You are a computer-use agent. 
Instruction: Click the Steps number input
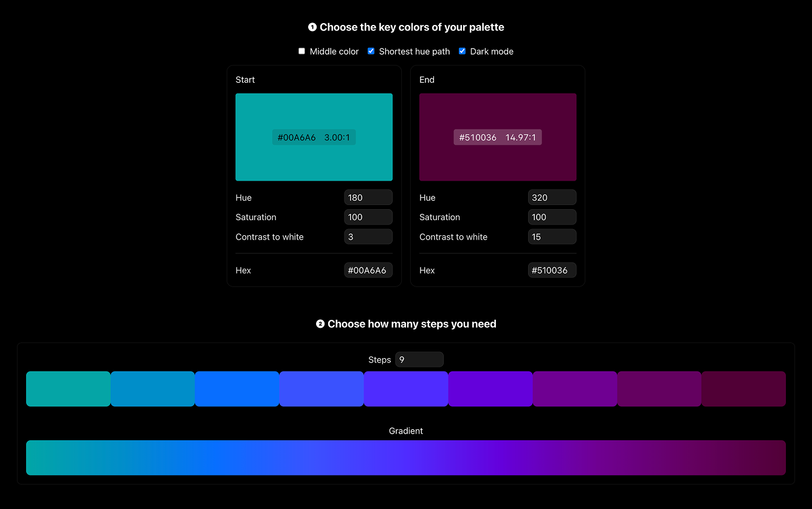click(419, 359)
